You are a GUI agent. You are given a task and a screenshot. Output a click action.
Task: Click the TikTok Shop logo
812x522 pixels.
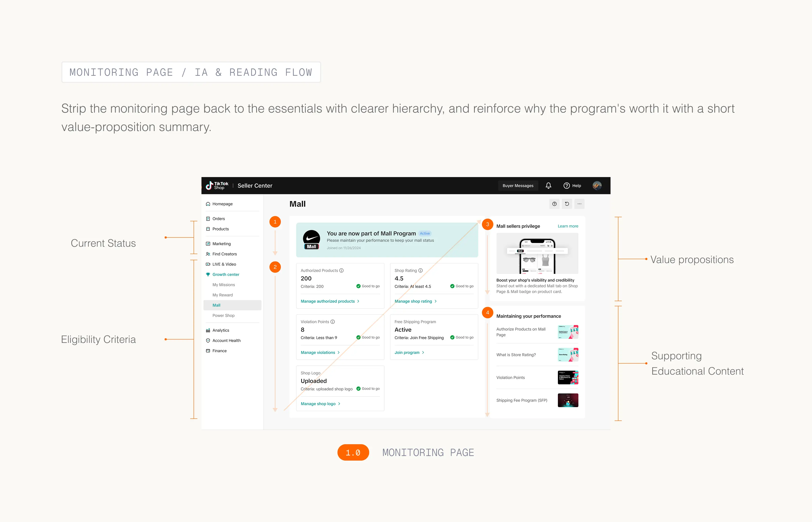[217, 186]
